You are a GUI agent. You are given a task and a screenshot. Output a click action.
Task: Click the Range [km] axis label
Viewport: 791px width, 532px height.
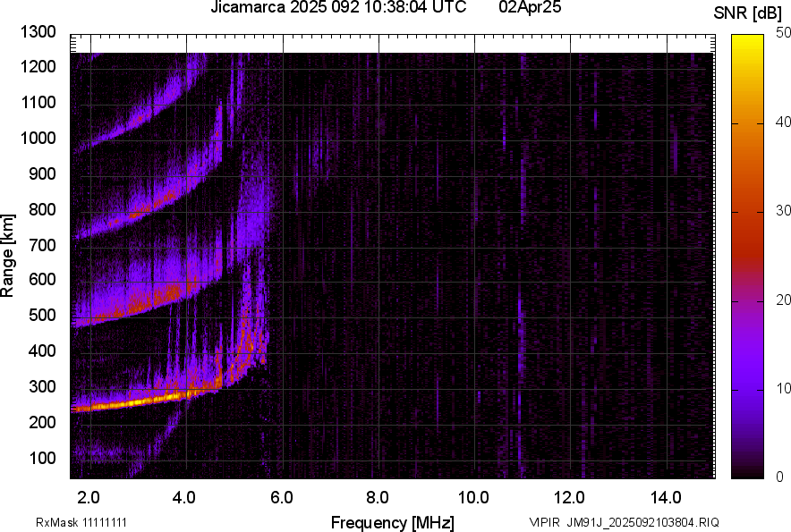(8, 257)
